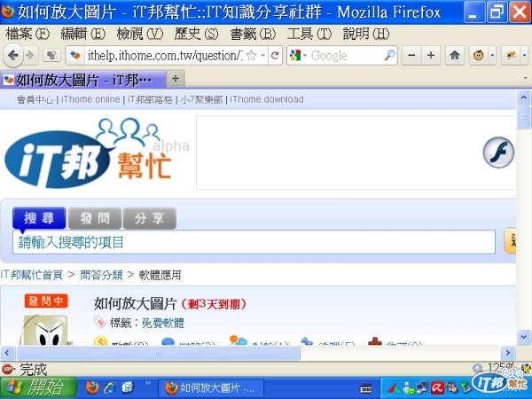Screen dimensions: 532x399
Task: Expand the list all tabs arrow
Action: pyautogui.click(x=526, y=78)
